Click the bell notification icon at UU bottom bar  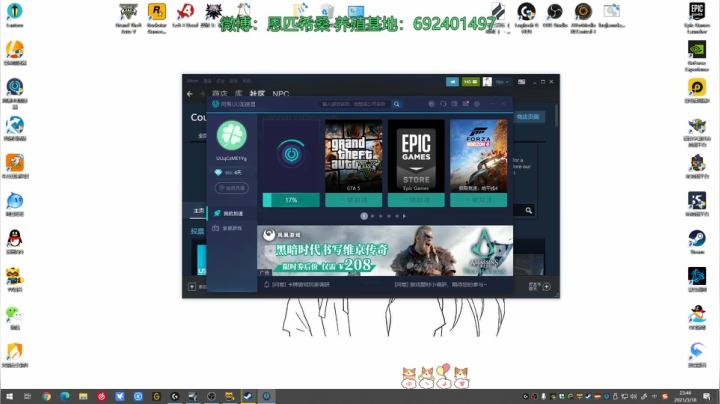(x=266, y=285)
